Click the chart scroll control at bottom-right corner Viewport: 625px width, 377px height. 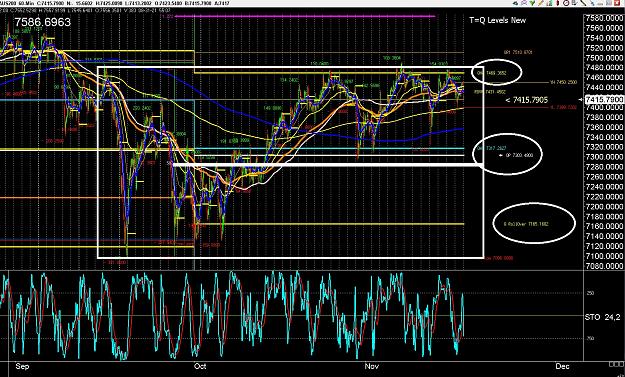[x=616, y=364]
